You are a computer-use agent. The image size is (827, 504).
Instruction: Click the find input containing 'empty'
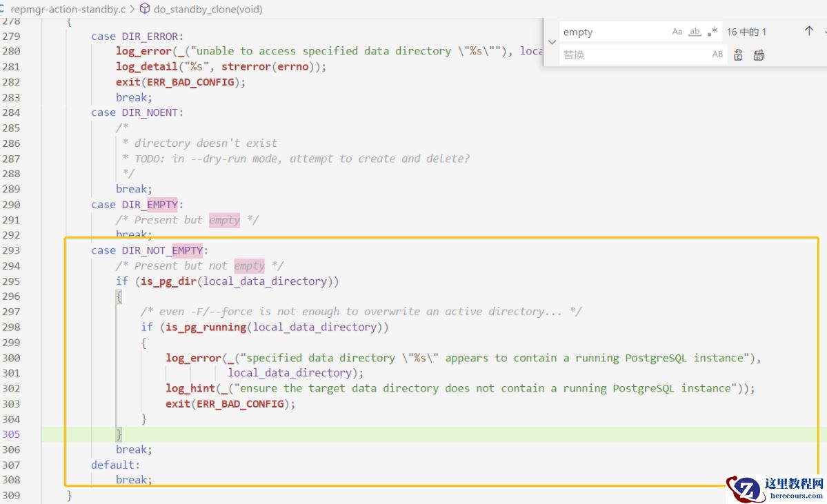(x=614, y=32)
